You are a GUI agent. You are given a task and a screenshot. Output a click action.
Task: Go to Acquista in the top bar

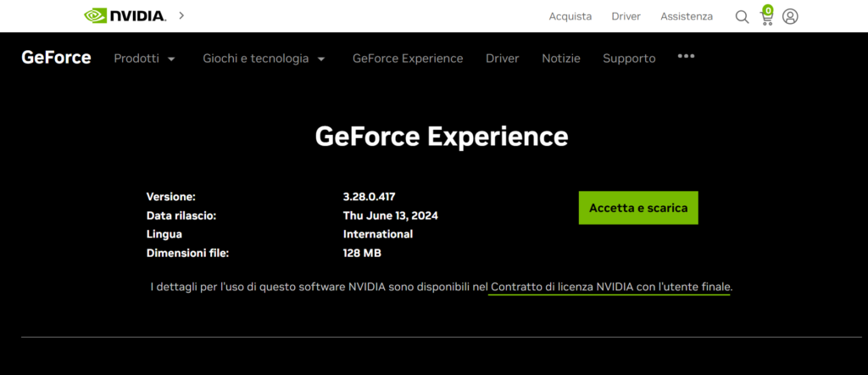pyautogui.click(x=570, y=17)
